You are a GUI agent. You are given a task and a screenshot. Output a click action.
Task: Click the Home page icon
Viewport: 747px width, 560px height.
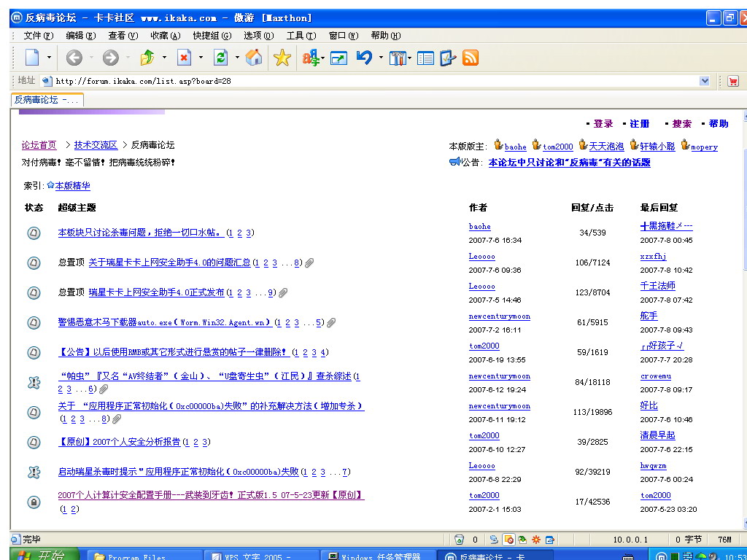[254, 58]
